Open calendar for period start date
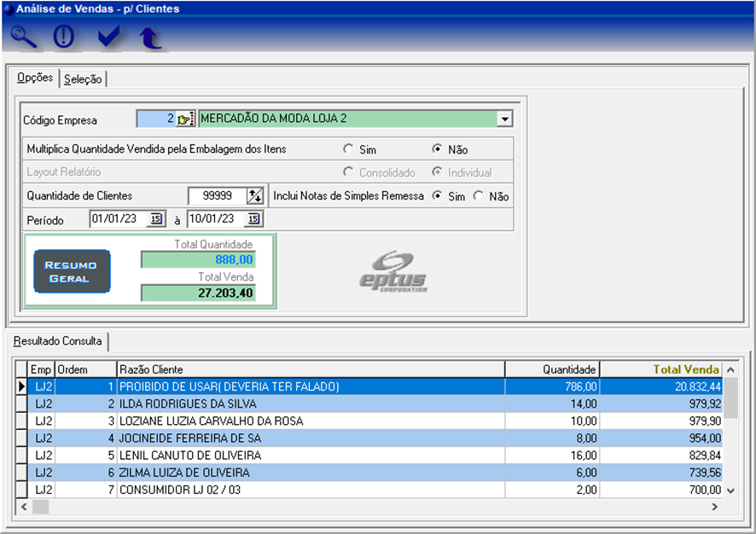The height and width of the screenshot is (534, 756). [156, 219]
